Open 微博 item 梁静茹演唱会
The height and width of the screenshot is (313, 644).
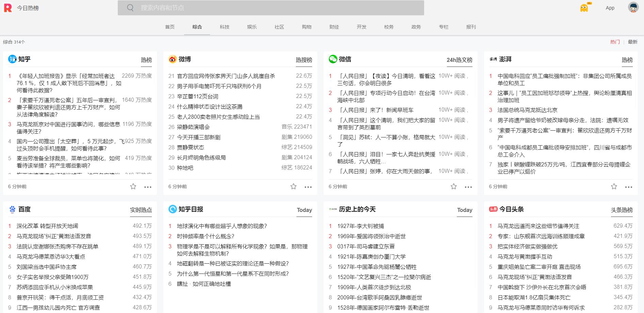(193, 127)
